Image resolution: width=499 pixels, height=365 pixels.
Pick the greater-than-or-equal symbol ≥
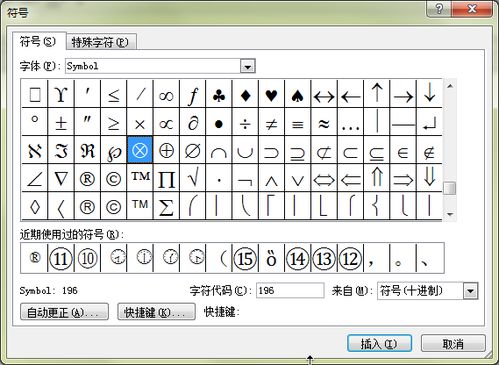click(114, 122)
